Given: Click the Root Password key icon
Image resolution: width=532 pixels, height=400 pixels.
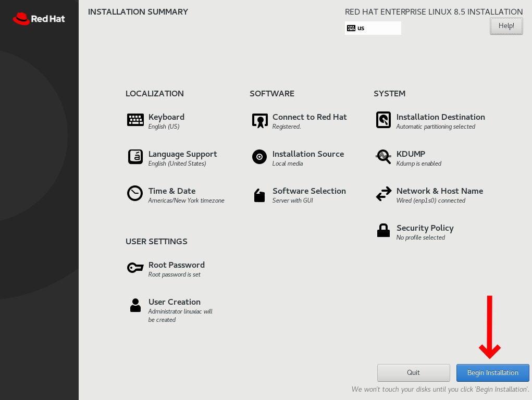Looking at the screenshot, I should coord(135,268).
